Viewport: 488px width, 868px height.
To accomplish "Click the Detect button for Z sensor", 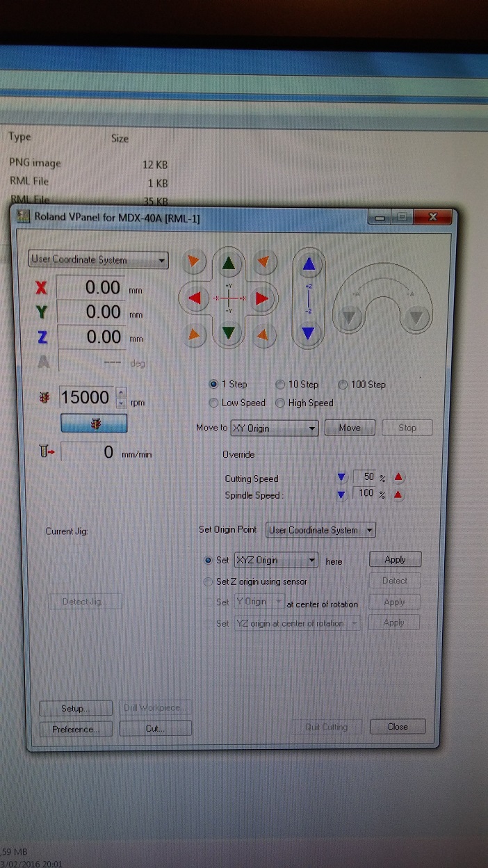I will pyautogui.click(x=395, y=581).
